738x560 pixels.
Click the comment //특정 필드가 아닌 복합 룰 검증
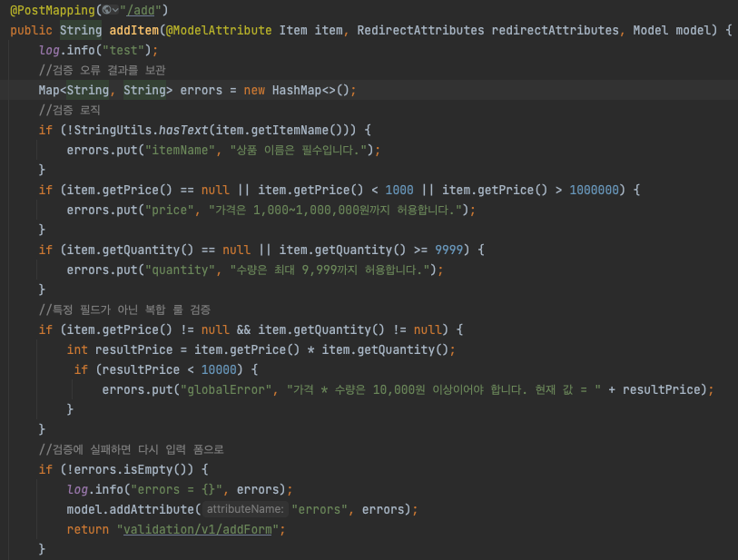[x=124, y=309]
